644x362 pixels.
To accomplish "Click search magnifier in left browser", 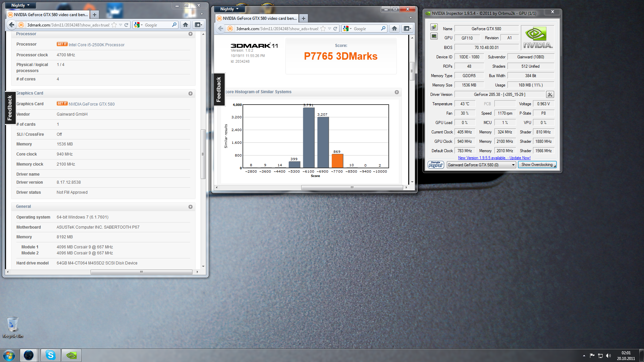I will coord(174,25).
